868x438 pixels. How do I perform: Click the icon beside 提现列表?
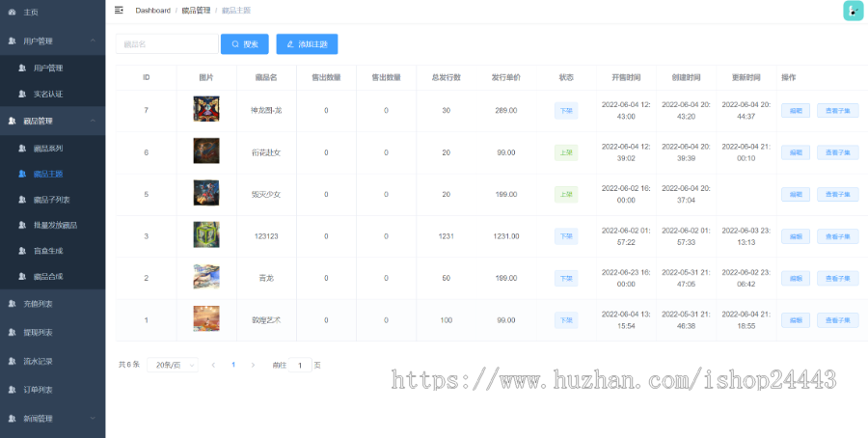[x=13, y=332]
